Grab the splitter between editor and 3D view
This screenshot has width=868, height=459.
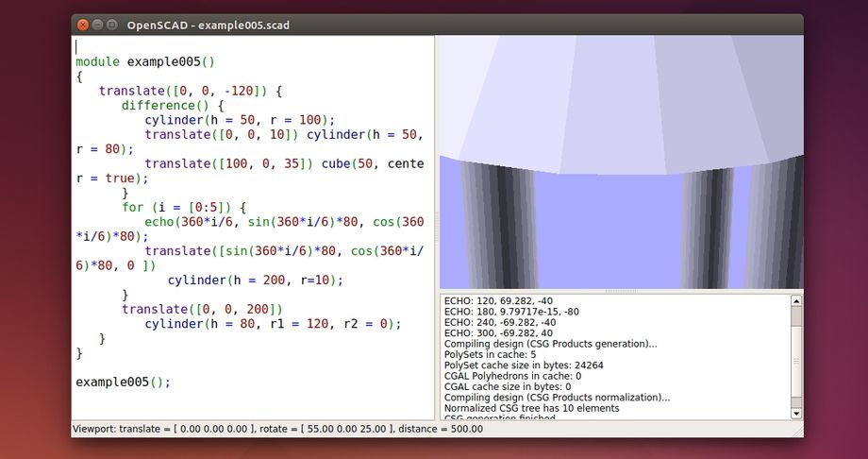point(436,227)
